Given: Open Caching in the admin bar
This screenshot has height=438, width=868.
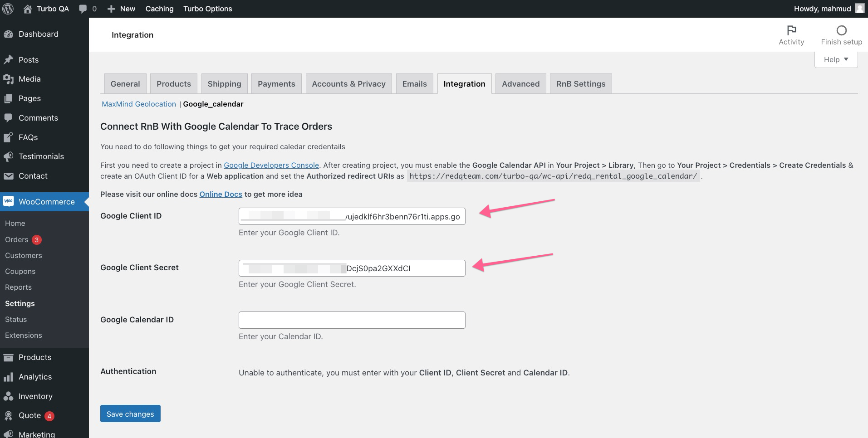Looking at the screenshot, I should 159,9.
